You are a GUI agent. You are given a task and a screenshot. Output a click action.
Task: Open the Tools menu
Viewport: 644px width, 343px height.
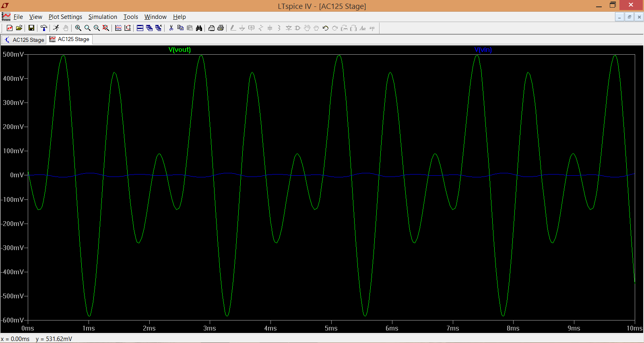[x=131, y=17]
